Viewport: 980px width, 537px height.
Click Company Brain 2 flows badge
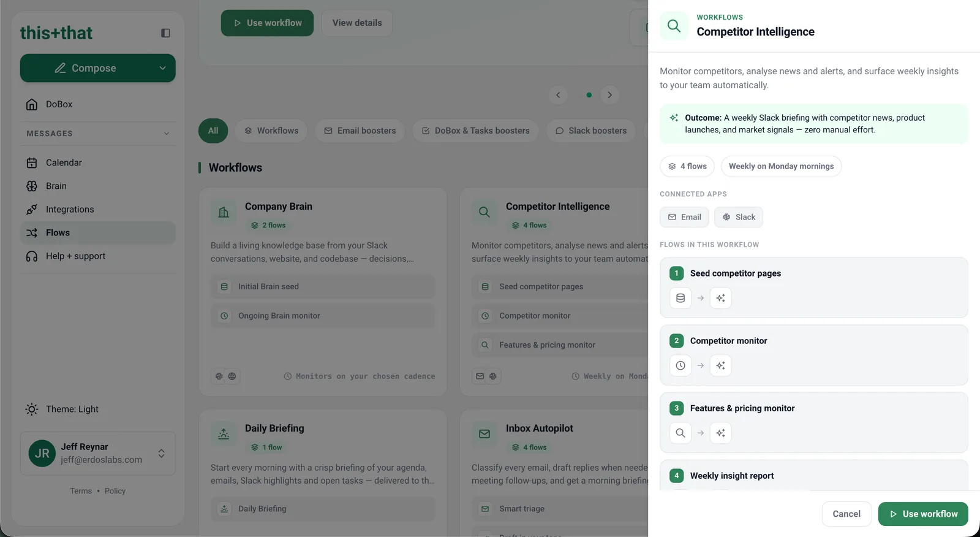(268, 226)
